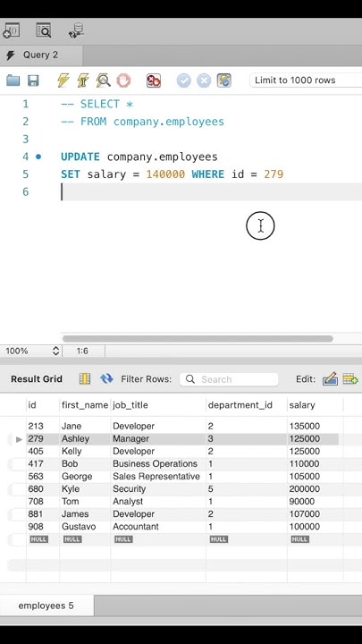
Task: Toggle stop-on-error execution icon
Action: [154, 80]
